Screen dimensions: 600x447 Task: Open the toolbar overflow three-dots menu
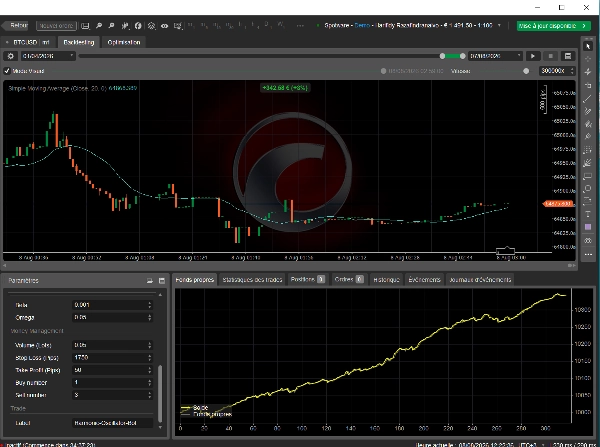point(300,26)
